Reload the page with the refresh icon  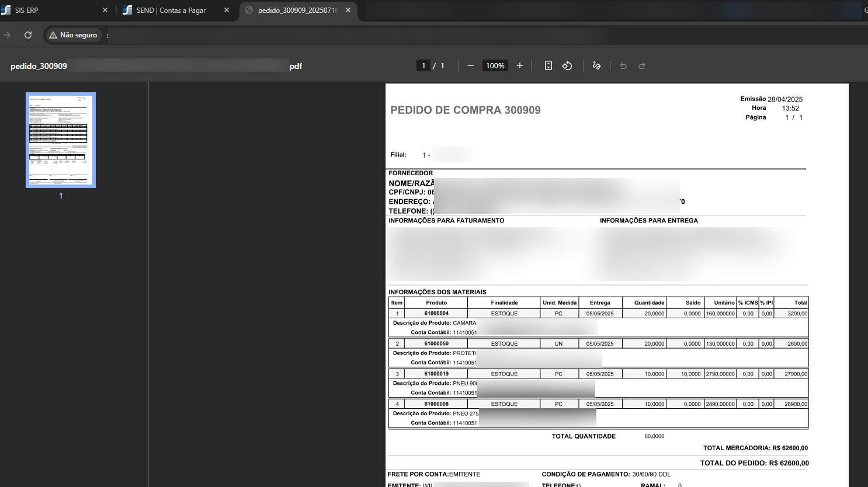click(28, 35)
